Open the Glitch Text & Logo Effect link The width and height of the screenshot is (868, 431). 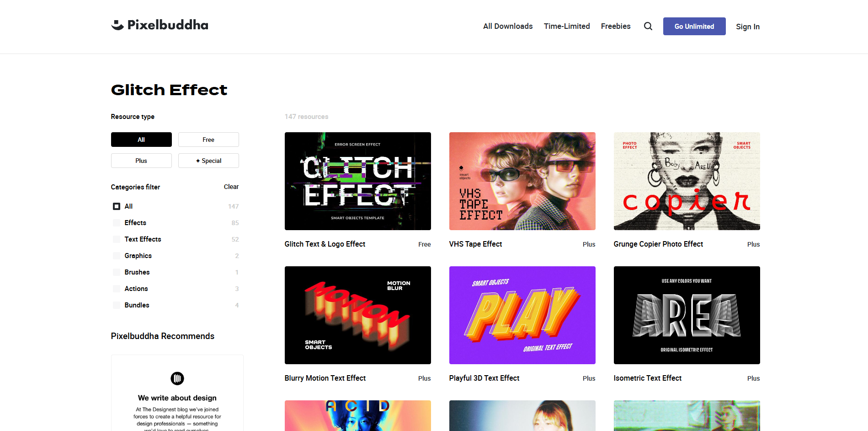[325, 244]
